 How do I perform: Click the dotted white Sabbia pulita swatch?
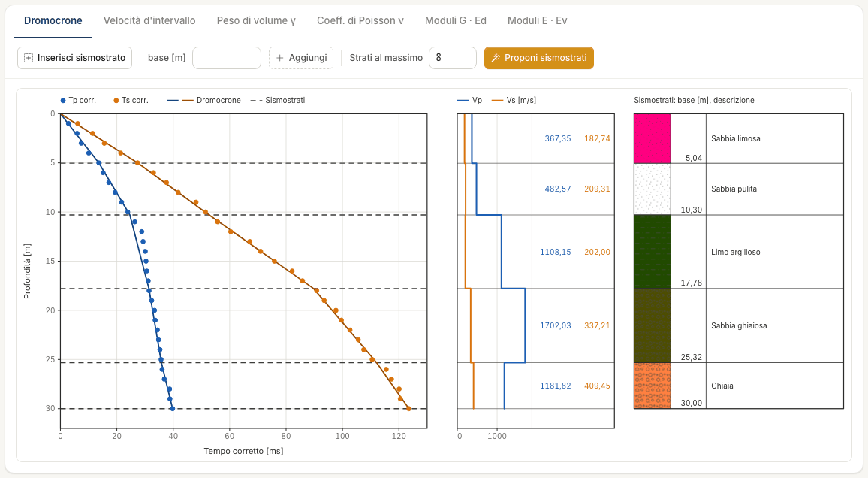pos(652,189)
